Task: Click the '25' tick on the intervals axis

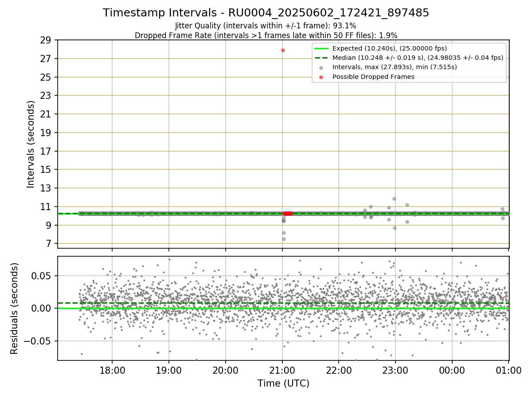Action: 46,78
